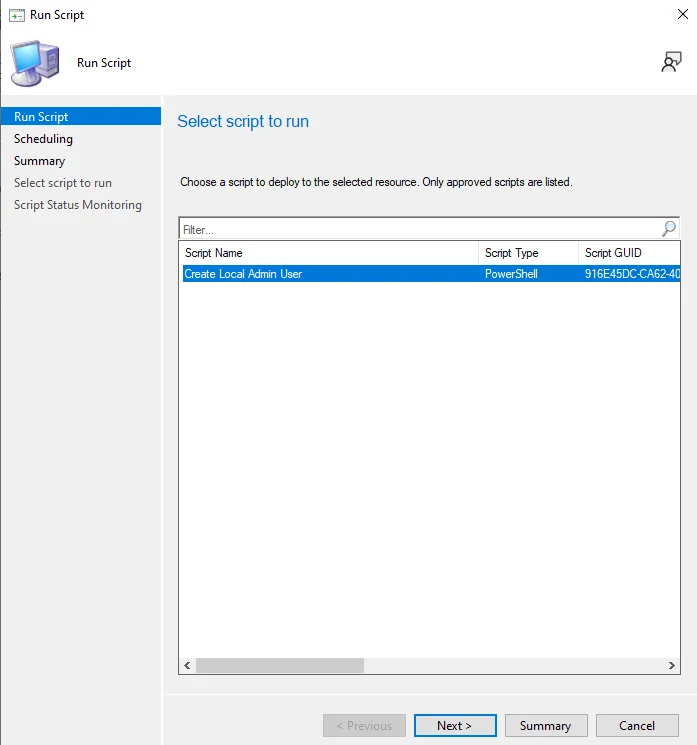The height and width of the screenshot is (745, 697).
Task: Click the search magnifier in the Filter box
Action: click(x=669, y=229)
